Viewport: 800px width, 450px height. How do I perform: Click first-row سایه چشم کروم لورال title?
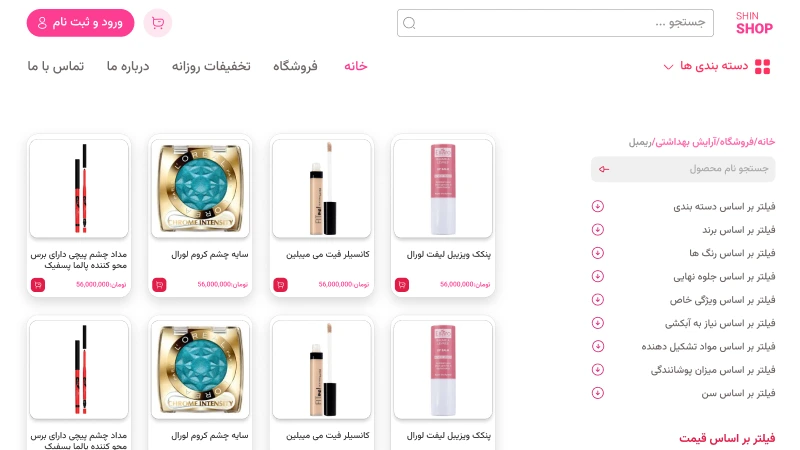(x=210, y=254)
